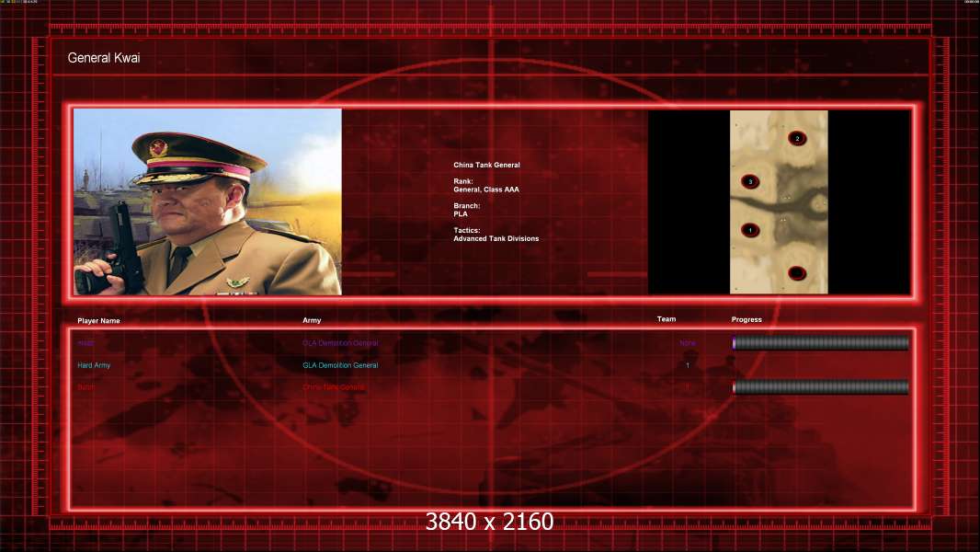Viewport: 980px width, 552px height.
Task: Click the purple "None" team value
Action: pyautogui.click(x=688, y=343)
